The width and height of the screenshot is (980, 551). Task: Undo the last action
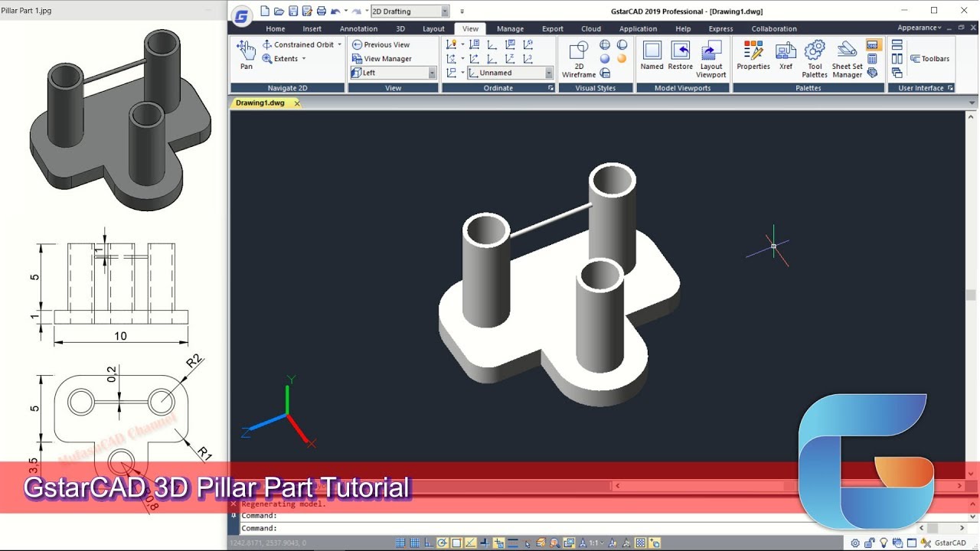pyautogui.click(x=335, y=11)
